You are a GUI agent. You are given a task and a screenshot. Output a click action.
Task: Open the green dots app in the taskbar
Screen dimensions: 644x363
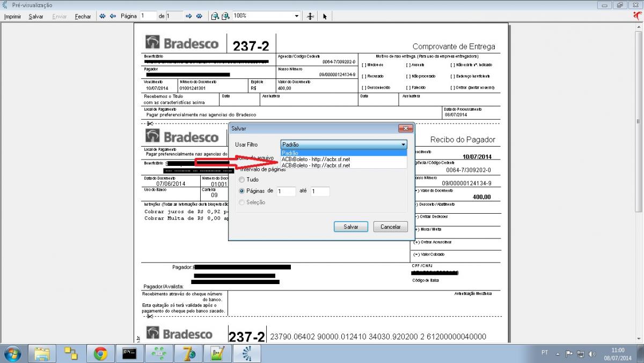coord(158,353)
